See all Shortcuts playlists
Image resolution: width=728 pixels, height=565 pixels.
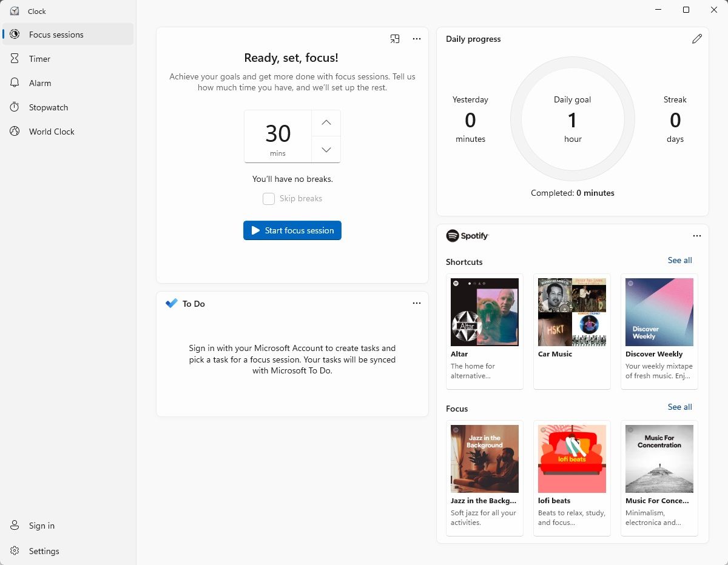pyautogui.click(x=679, y=260)
